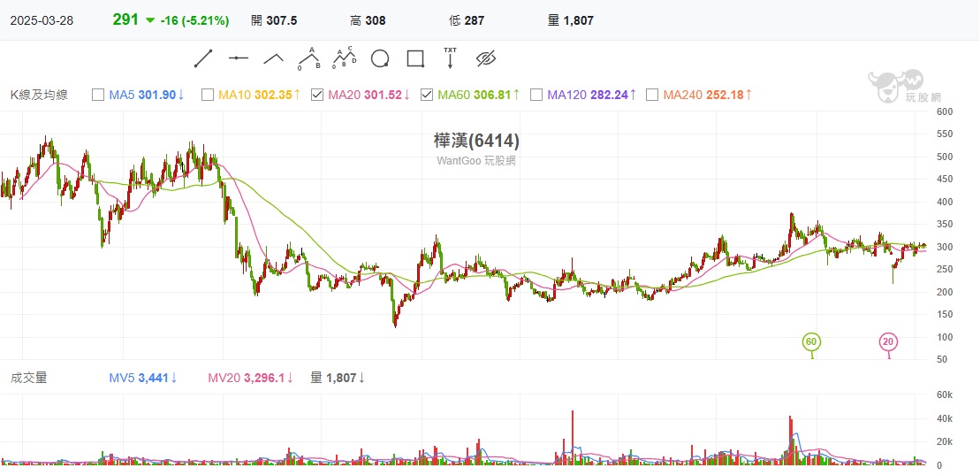Click the green 60 marker on chart
This screenshot has height=475, width=980.
[811, 341]
